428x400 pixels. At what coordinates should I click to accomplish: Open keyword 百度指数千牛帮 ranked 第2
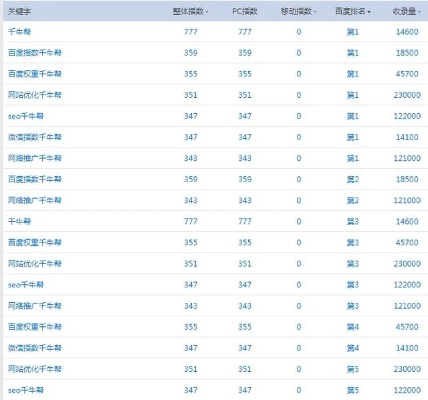pyautogui.click(x=35, y=179)
